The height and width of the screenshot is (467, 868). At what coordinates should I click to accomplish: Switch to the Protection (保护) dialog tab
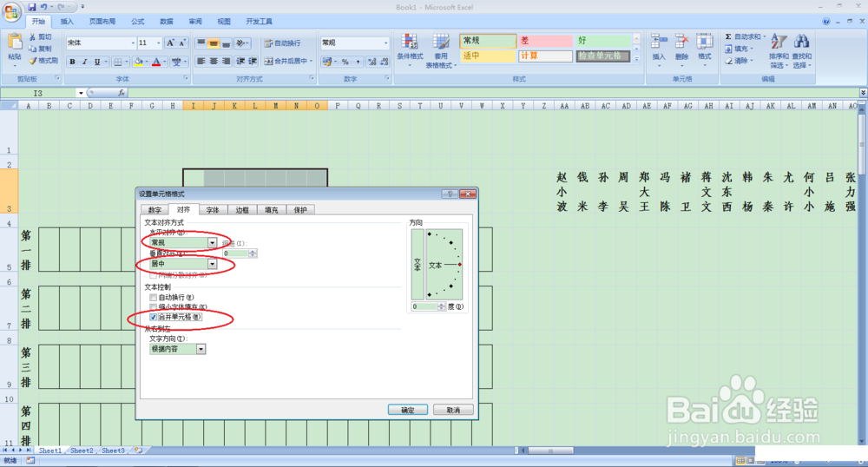(x=300, y=210)
